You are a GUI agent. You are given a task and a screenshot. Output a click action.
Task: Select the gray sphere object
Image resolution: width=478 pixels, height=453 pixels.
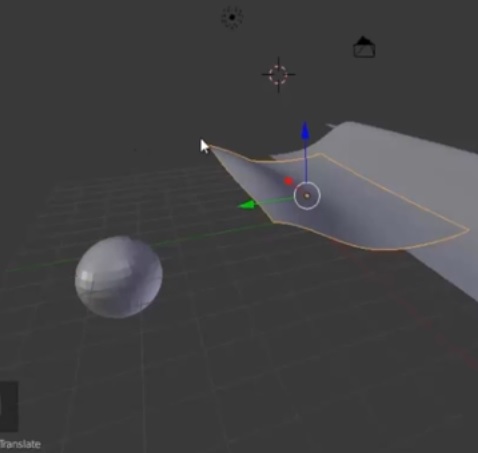[119, 277]
